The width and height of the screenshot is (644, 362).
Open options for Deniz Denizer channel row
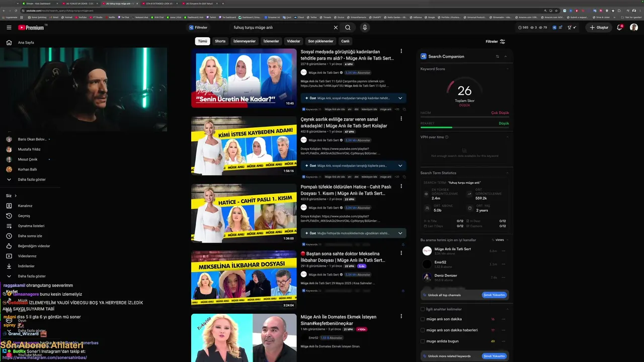coord(503,278)
